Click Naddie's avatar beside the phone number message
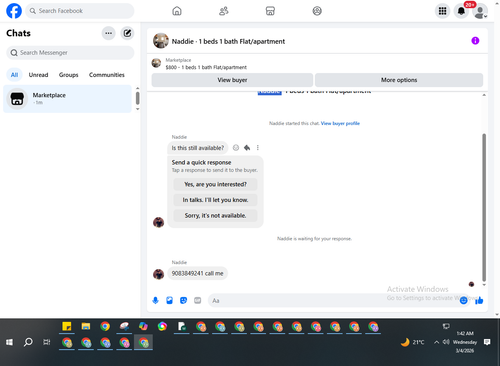 [158, 274]
